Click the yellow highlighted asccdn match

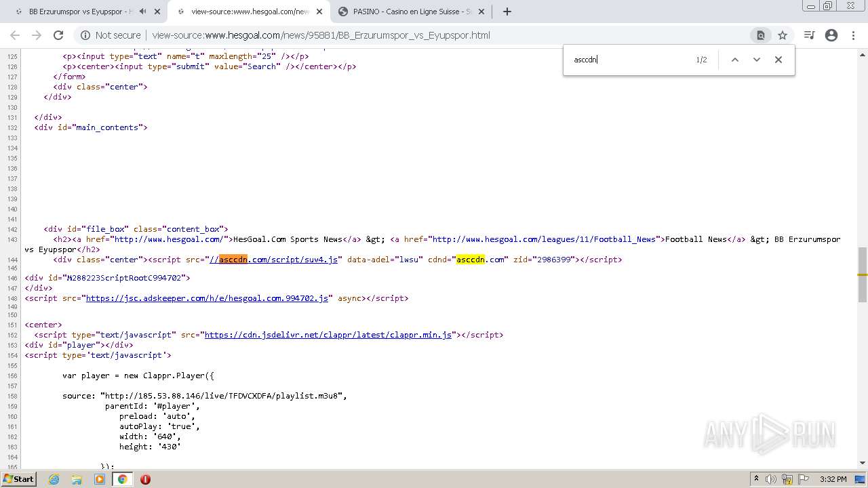470,260
